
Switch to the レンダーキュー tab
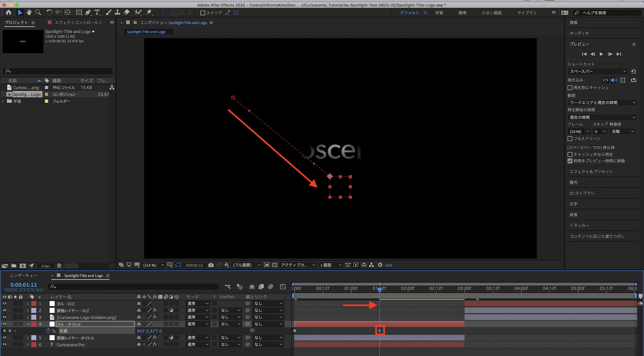coord(24,276)
